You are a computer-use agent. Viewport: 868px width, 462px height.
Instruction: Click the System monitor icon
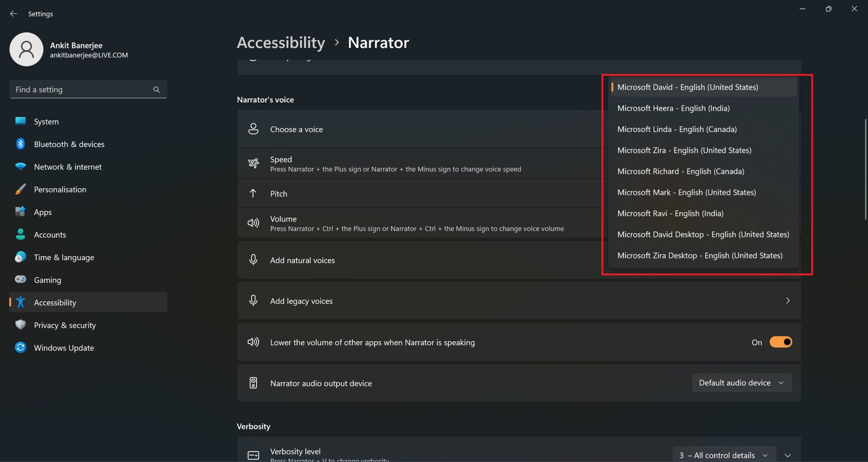coord(20,121)
